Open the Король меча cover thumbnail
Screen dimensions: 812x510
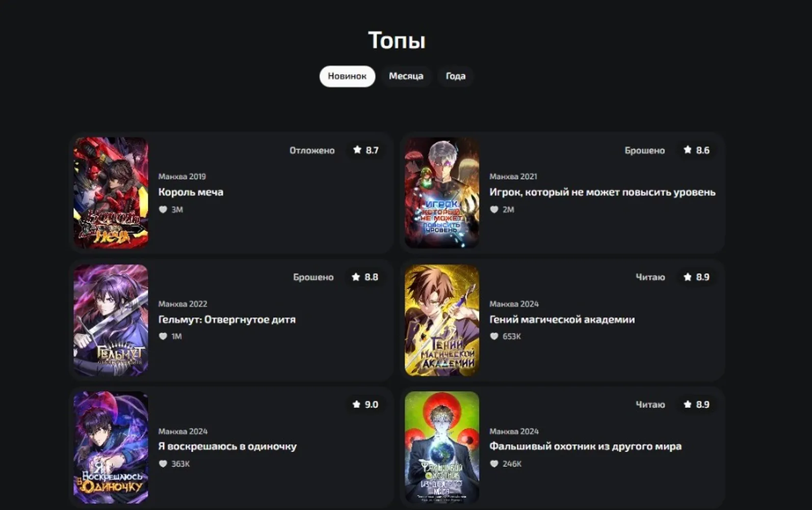tap(111, 193)
